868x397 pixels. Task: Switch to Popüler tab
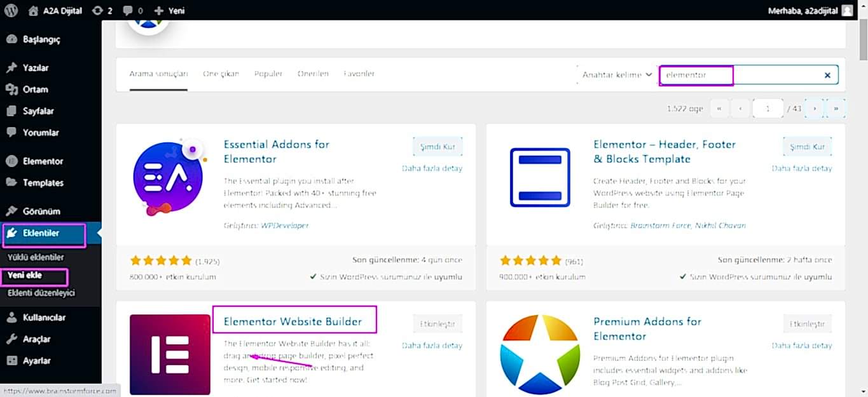tap(268, 74)
